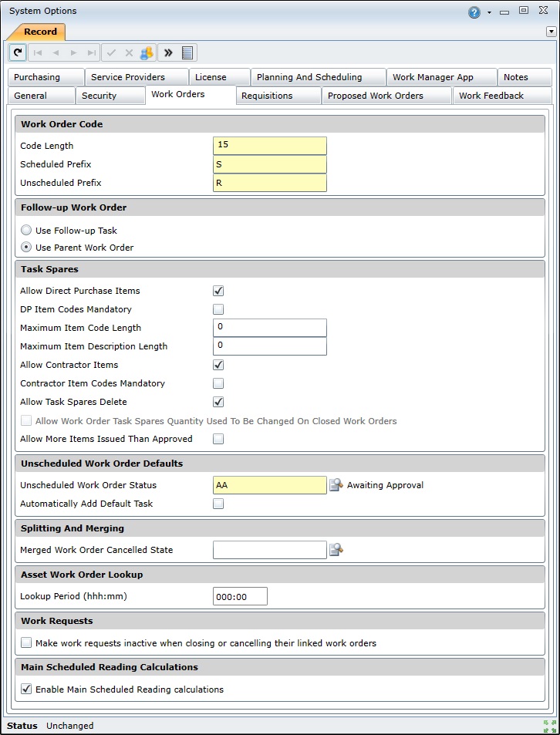Select the Use Follow-up Task radio button
The height and width of the screenshot is (735, 560).
pos(27,231)
